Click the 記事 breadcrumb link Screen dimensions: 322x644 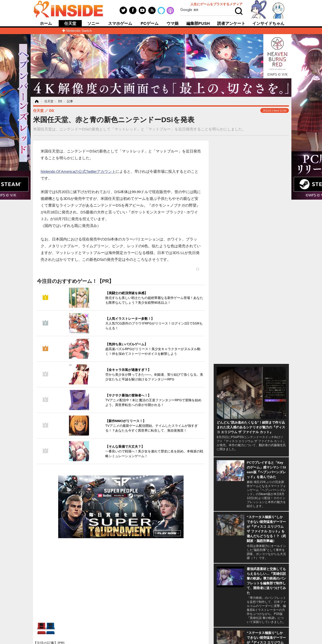point(70,101)
